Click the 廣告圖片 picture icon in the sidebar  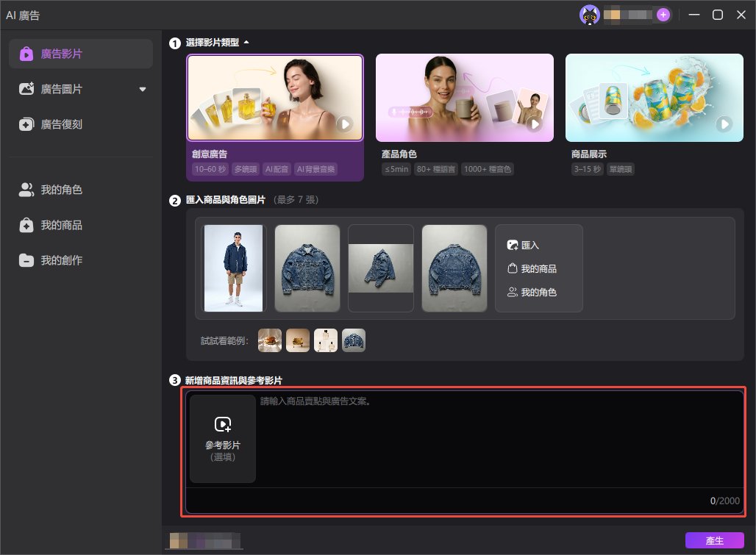tap(26, 89)
